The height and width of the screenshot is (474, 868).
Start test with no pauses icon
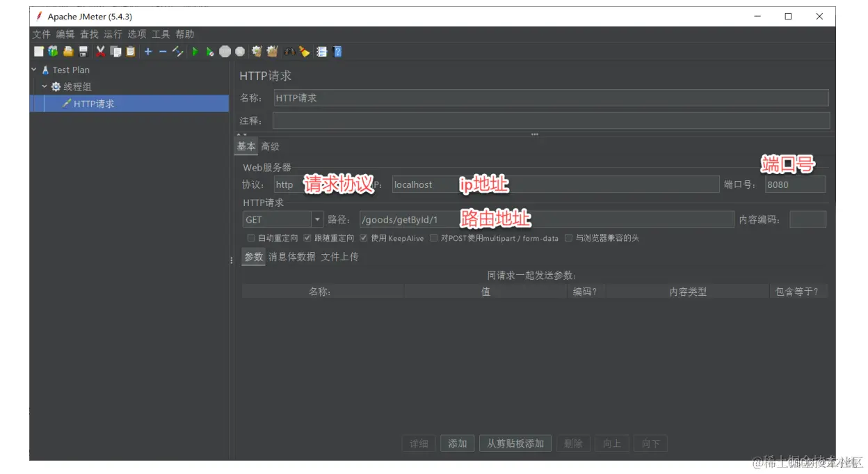click(x=209, y=52)
